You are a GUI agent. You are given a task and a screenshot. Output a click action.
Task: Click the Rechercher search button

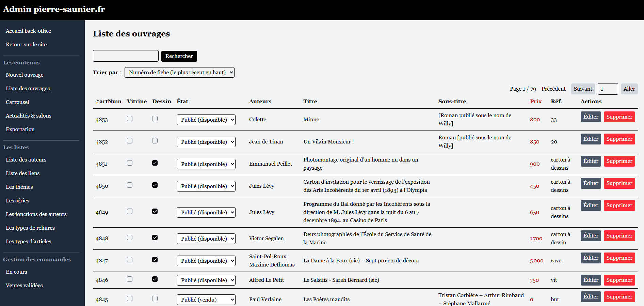tap(179, 56)
